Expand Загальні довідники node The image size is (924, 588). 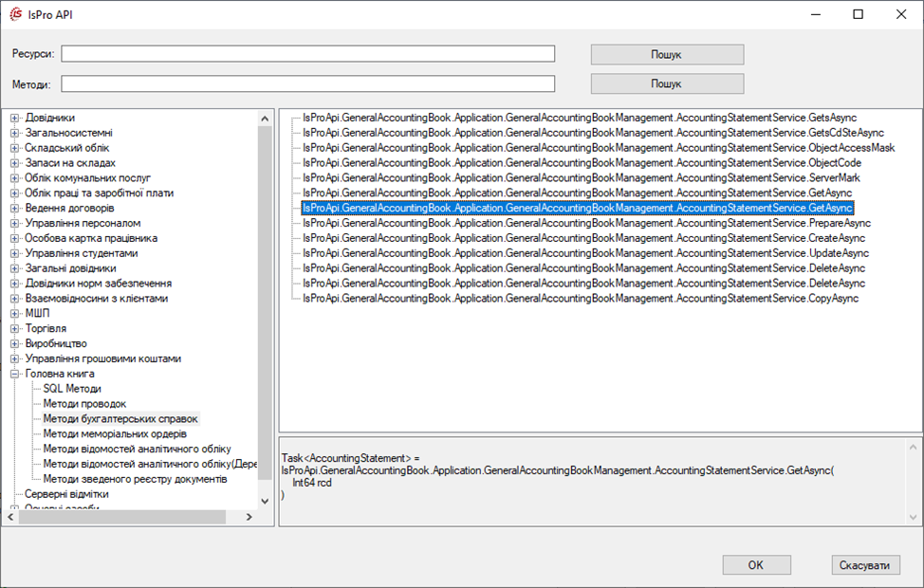(15, 268)
